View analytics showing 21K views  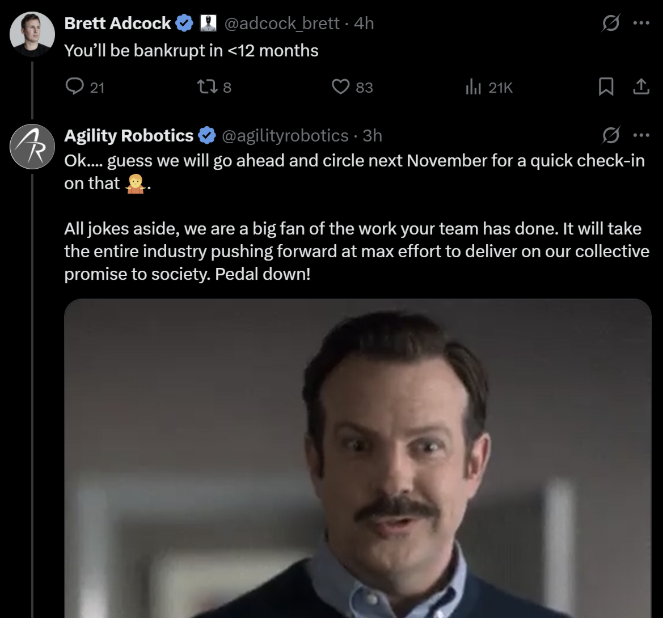(475, 87)
